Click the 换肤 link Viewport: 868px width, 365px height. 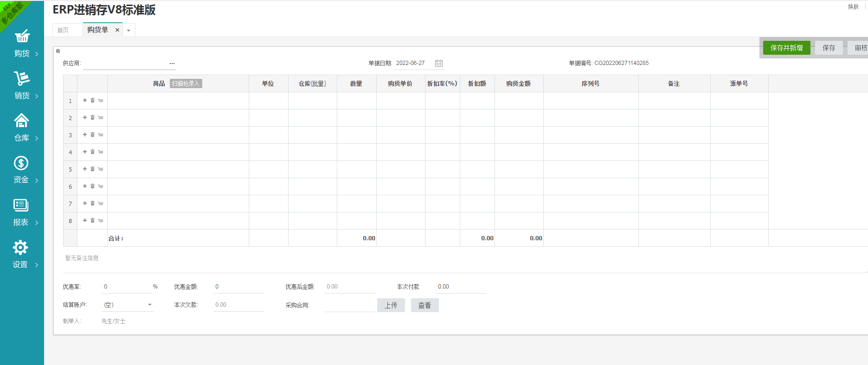click(x=854, y=6)
